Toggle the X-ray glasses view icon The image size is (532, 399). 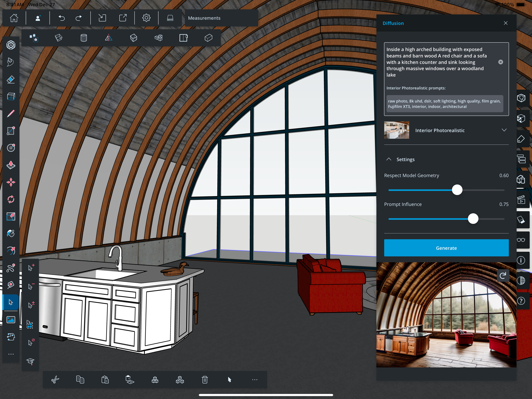point(521,240)
